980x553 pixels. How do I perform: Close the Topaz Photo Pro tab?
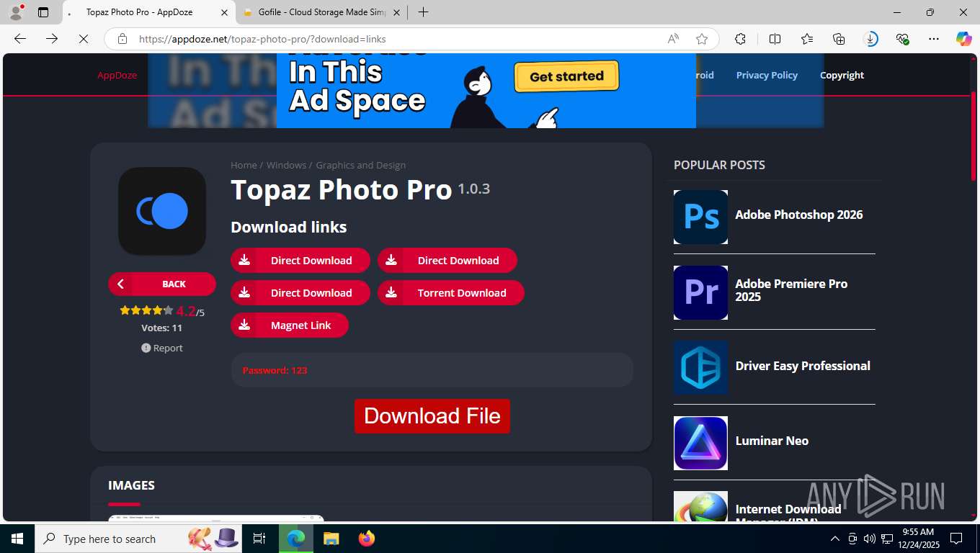tap(224, 12)
